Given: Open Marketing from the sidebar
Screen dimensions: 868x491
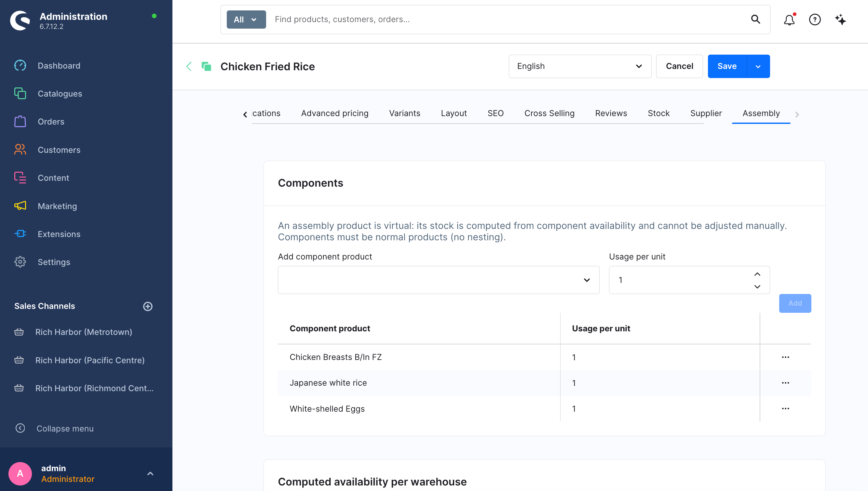Looking at the screenshot, I should pos(57,206).
